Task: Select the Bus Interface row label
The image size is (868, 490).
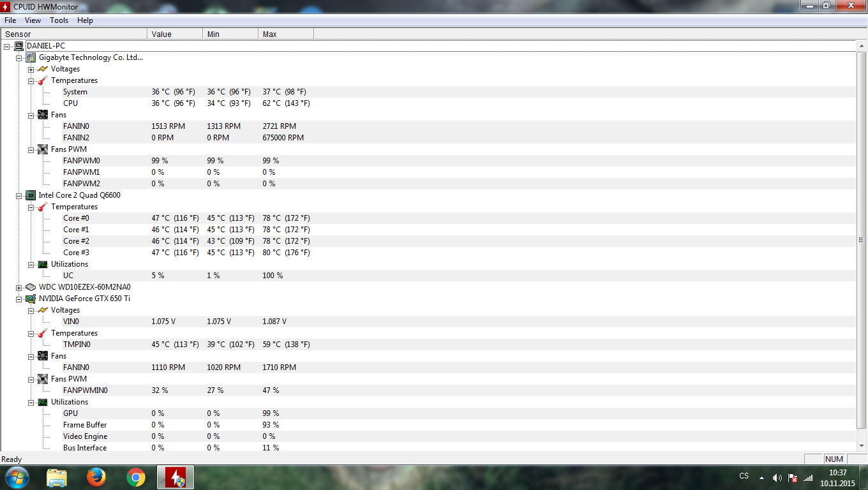Action: pyautogui.click(x=85, y=448)
